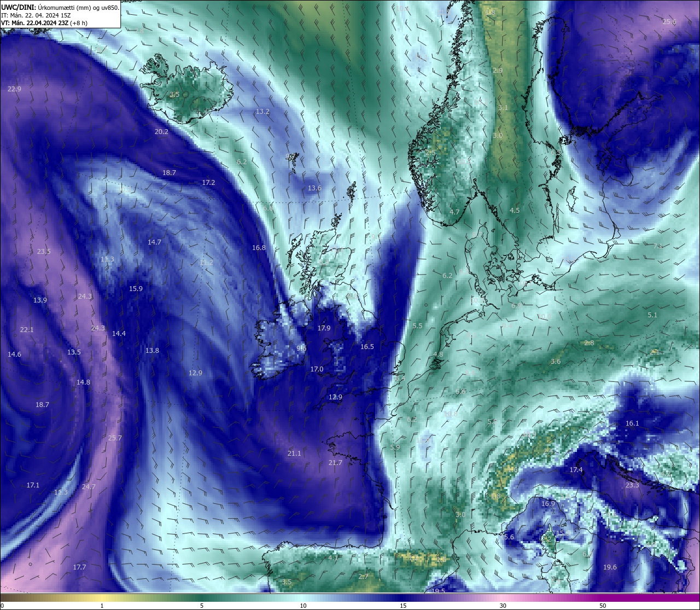Click the 14.8 value on the map

pos(83,382)
